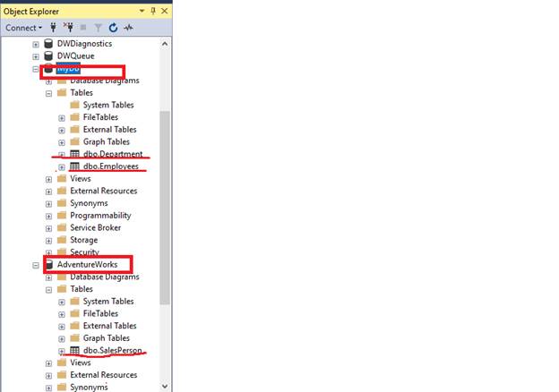Open Object Explorer window position dropdown arrow
This screenshot has height=392, width=559.
tap(142, 11)
